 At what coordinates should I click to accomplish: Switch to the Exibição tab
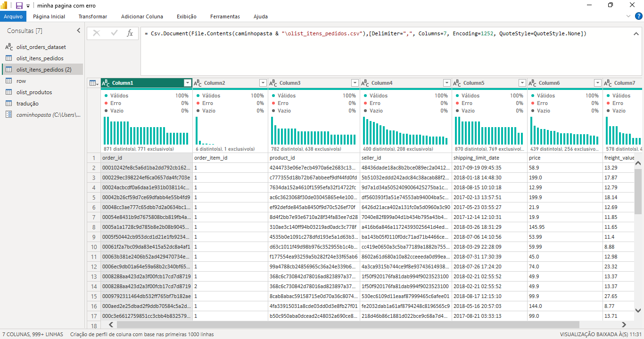187,16
